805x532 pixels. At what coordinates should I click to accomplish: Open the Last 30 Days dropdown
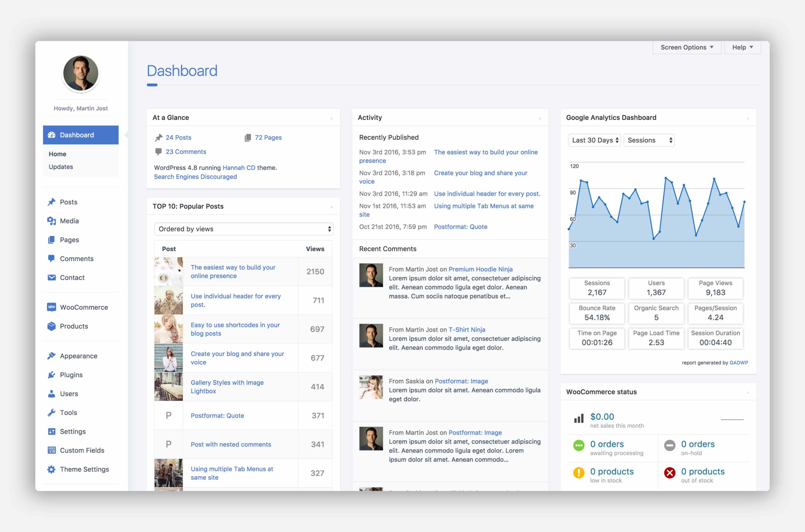tap(594, 140)
